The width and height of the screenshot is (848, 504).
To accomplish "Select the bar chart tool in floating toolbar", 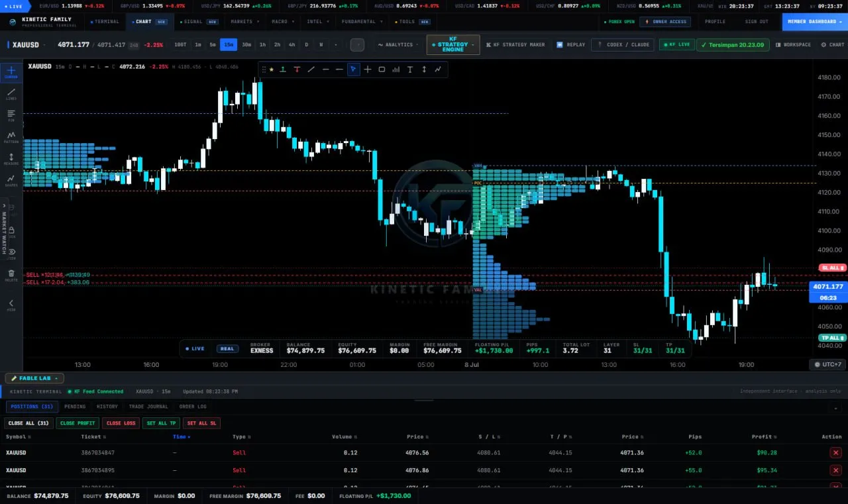I will (396, 70).
